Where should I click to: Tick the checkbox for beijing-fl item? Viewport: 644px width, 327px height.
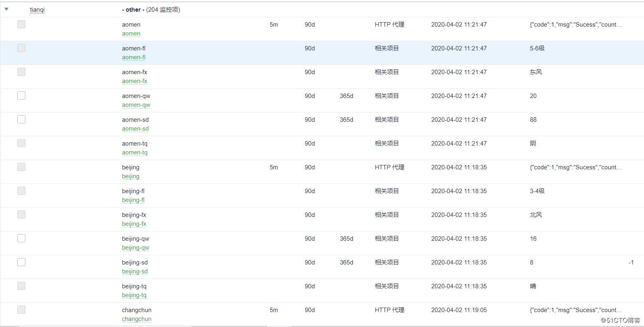coord(21,191)
